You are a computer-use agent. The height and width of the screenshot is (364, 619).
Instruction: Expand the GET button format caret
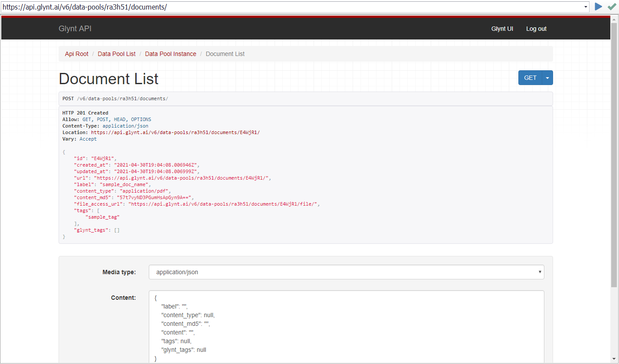point(547,78)
